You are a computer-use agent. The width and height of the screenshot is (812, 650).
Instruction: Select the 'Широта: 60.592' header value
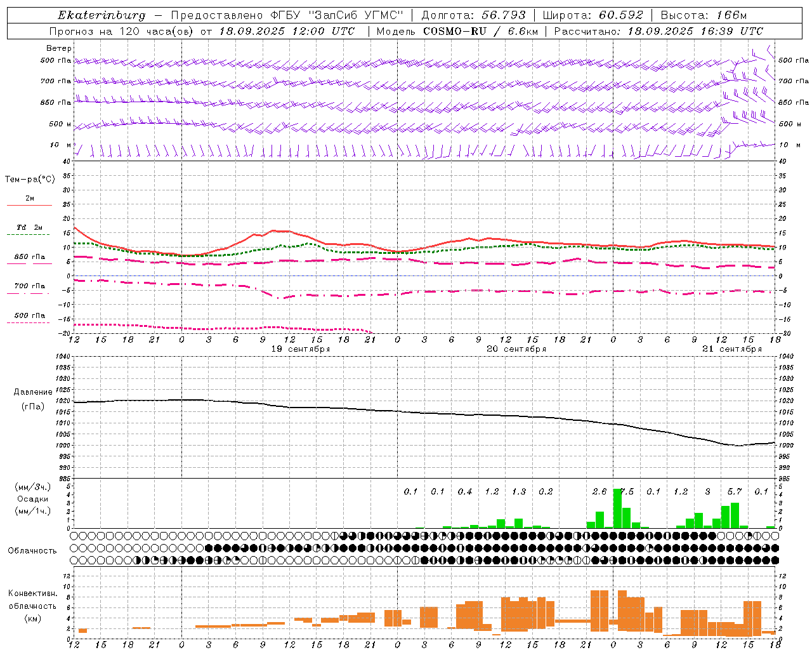(593, 15)
